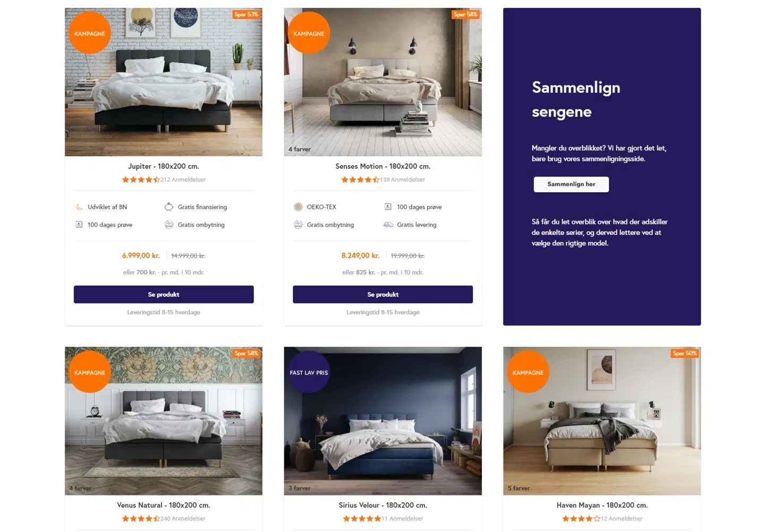Viewport: 765px width, 532px height.
Task: Open the Jupiter product via Se produkt
Action: (x=164, y=295)
